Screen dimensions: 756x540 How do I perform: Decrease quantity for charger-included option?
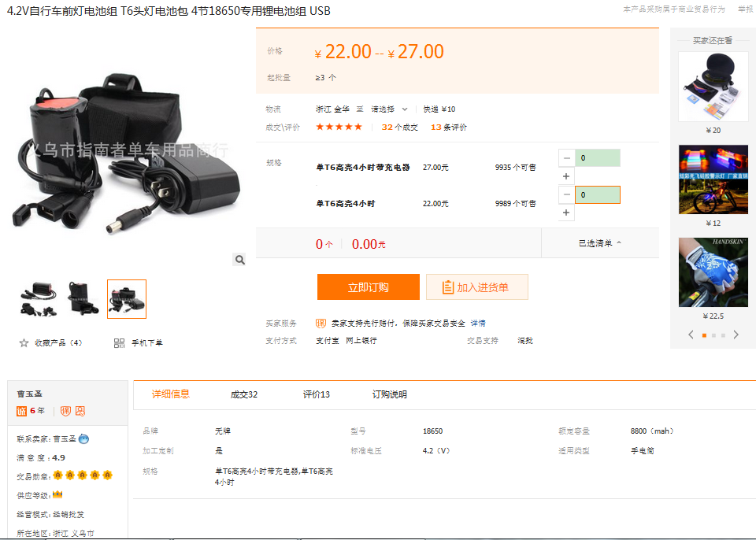(566, 158)
